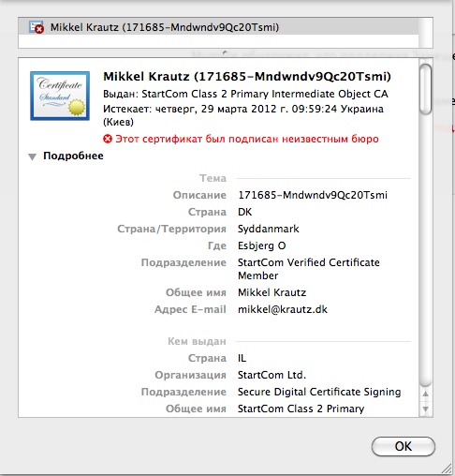Click the window resize grip corner
Screen dimensions: 455x476
[447, 469]
